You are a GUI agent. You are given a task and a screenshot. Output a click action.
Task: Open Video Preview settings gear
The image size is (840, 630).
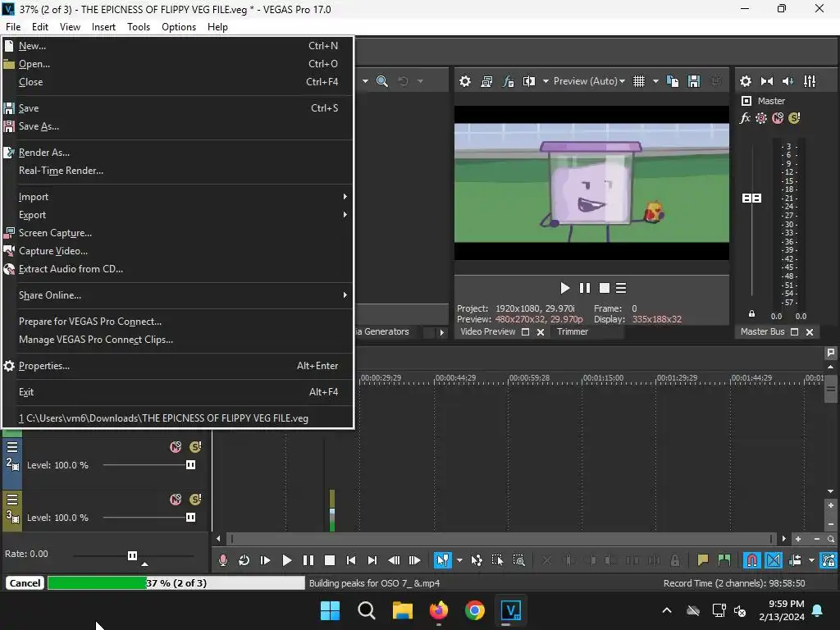coord(465,81)
